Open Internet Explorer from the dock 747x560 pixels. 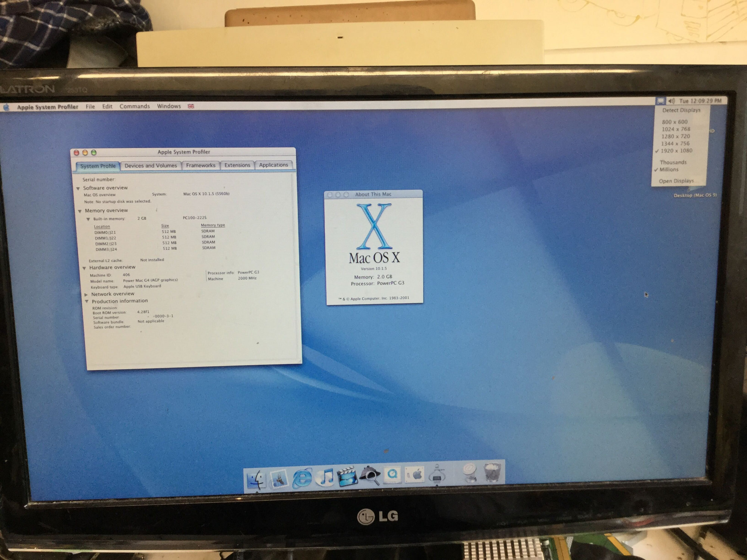tap(302, 477)
